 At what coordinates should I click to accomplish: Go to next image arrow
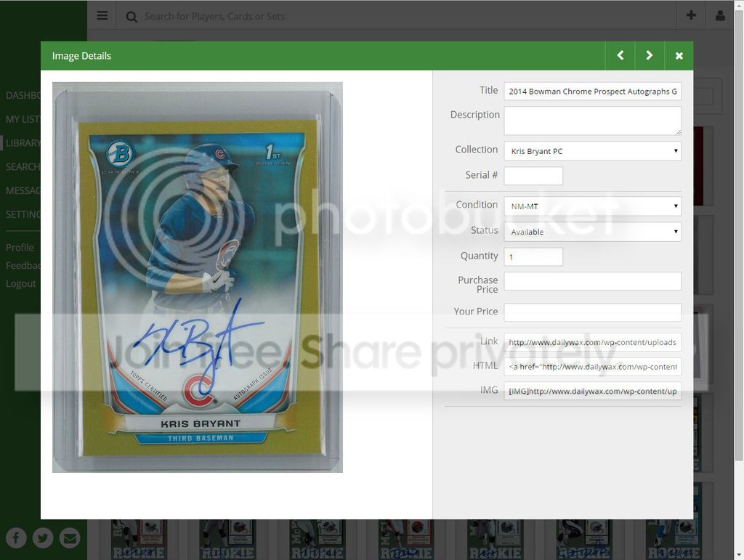pos(650,55)
